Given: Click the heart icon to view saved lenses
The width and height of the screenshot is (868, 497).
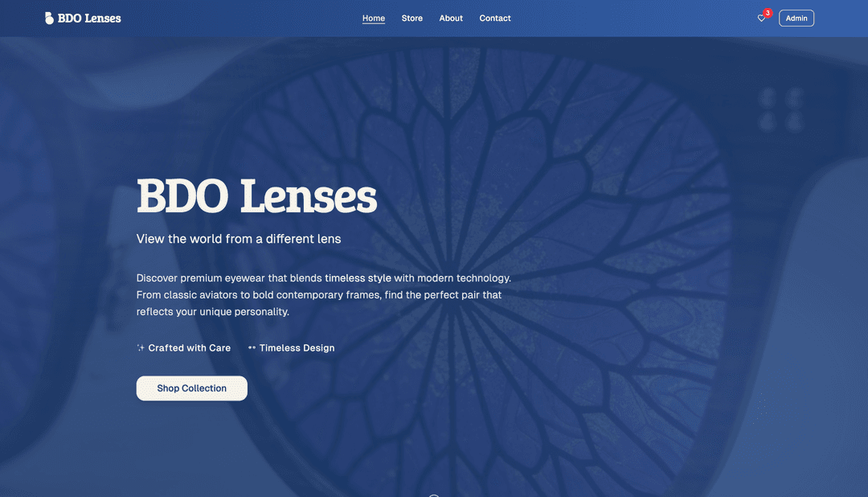Looking at the screenshot, I should [x=760, y=18].
